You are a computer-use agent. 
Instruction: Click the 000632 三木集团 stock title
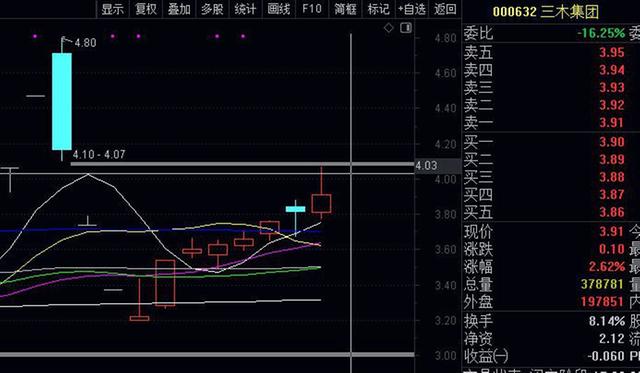(x=546, y=11)
